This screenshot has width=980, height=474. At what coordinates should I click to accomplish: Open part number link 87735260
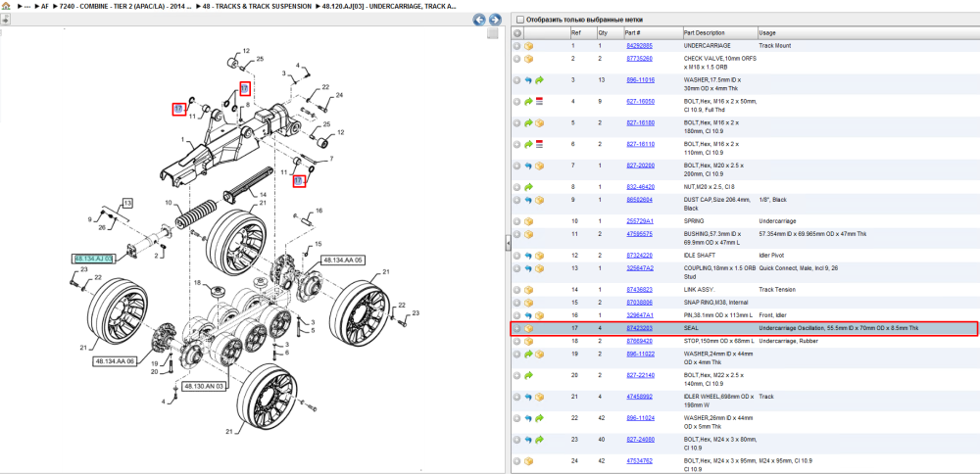point(639,58)
